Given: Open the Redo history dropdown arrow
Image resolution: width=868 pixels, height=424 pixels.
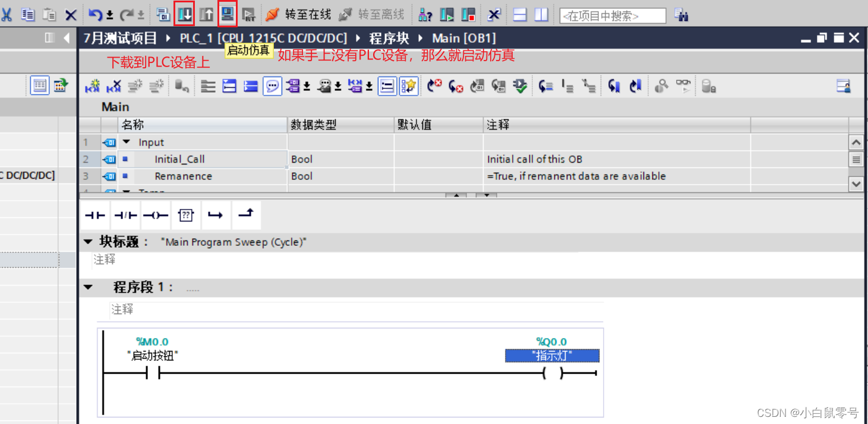Looking at the screenshot, I should point(141,15).
